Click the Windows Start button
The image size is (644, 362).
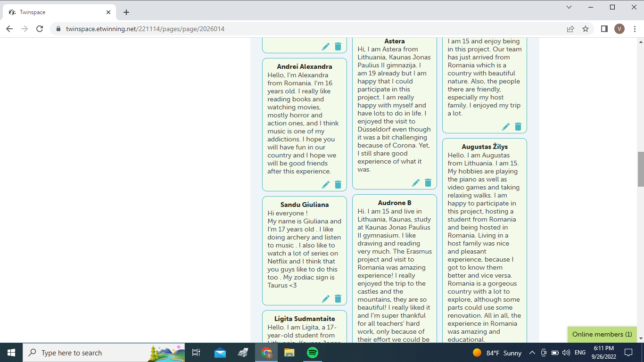click(11, 353)
